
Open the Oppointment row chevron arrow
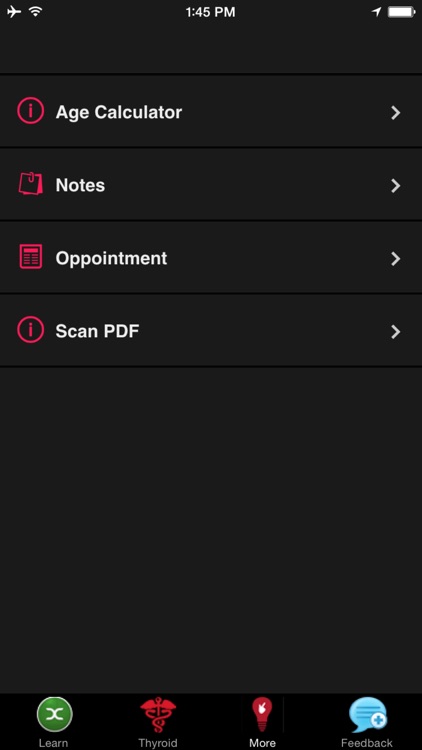point(396,259)
